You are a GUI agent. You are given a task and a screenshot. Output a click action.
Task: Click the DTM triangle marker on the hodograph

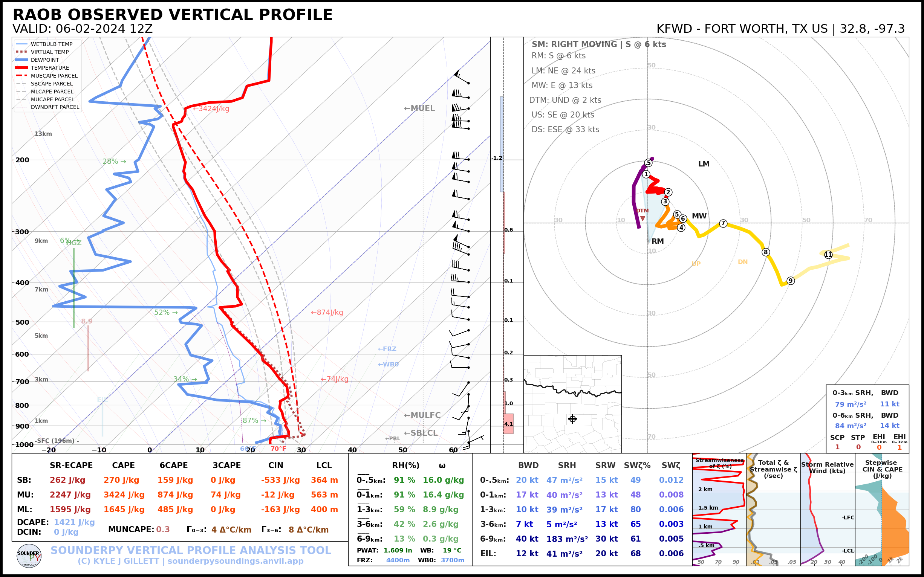(x=643, y=219)
